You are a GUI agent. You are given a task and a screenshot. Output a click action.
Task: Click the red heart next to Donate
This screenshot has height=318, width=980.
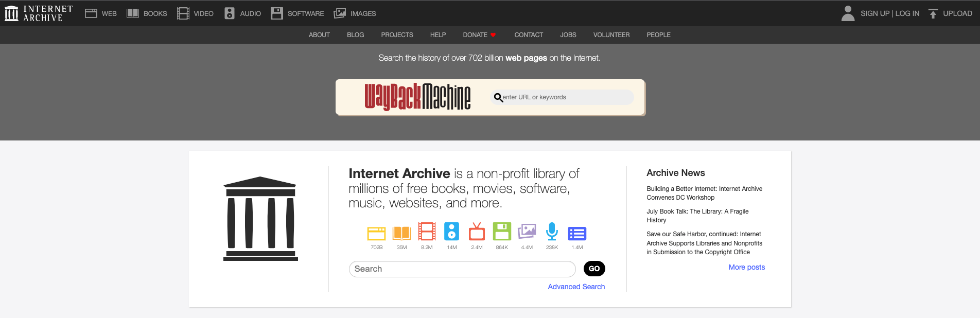493,35
